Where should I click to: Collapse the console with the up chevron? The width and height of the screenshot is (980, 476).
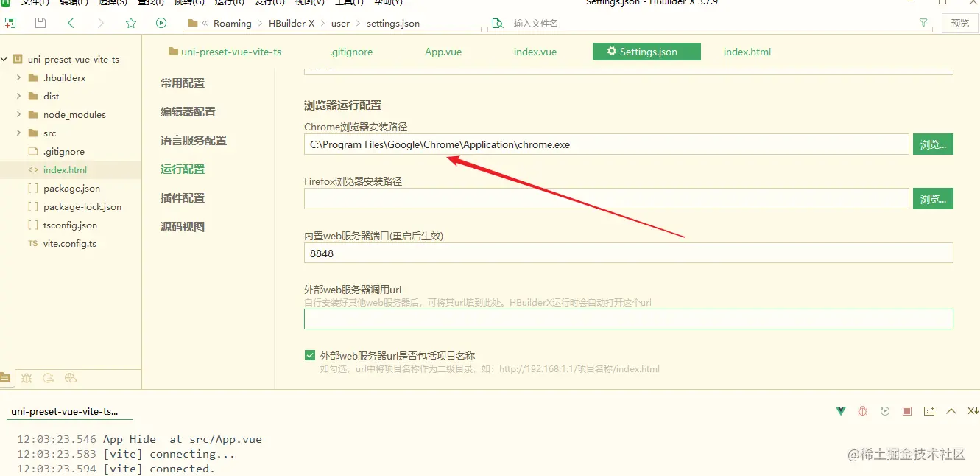point(951,411)
